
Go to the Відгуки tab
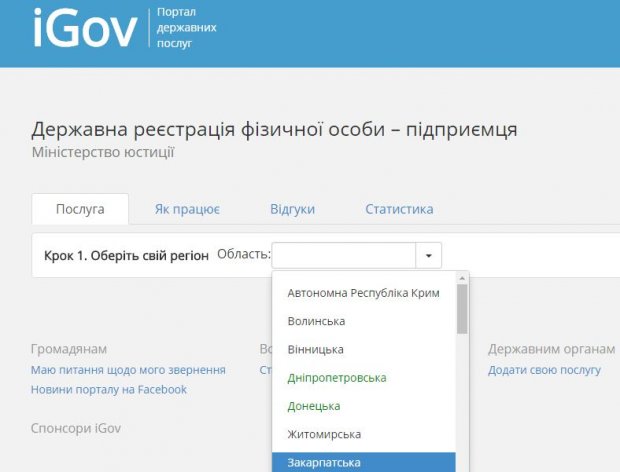point(292,209)
